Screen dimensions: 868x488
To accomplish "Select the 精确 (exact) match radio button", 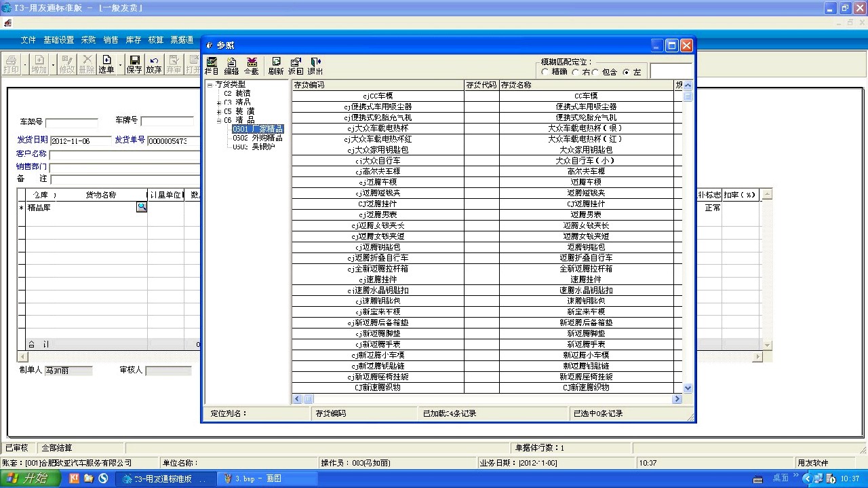I will pos(545,72).
